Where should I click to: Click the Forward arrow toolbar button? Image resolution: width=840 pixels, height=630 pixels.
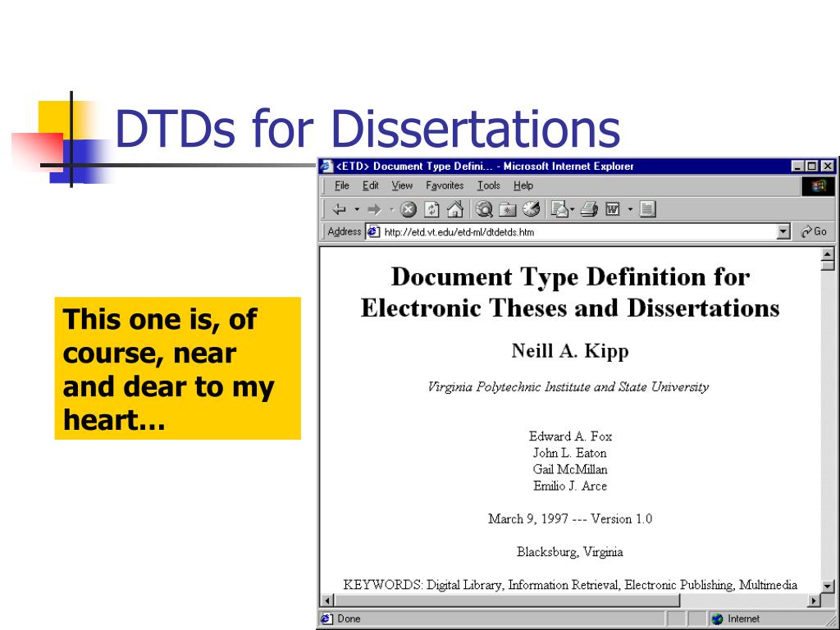tap(374, 209)
